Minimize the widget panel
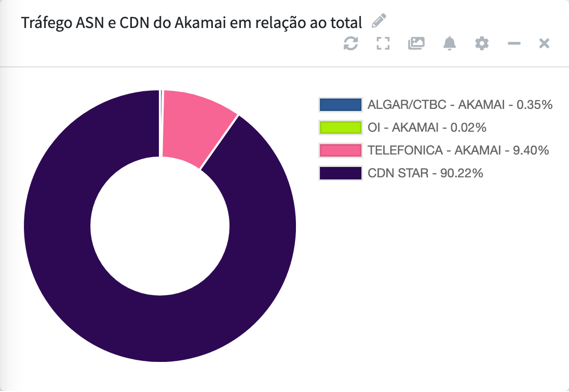Screen dimensions: 569x392 click(x=514, y=44)
